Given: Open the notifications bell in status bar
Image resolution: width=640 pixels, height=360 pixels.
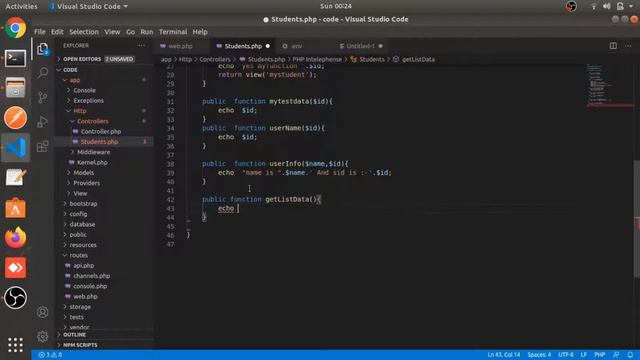Looking at the screenshot, I should pos(630,355).
